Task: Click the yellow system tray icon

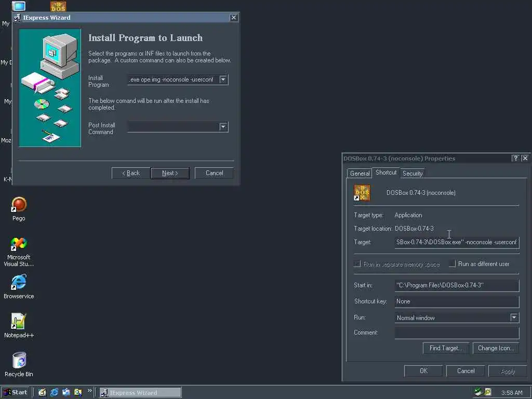Action: [488, 392]
